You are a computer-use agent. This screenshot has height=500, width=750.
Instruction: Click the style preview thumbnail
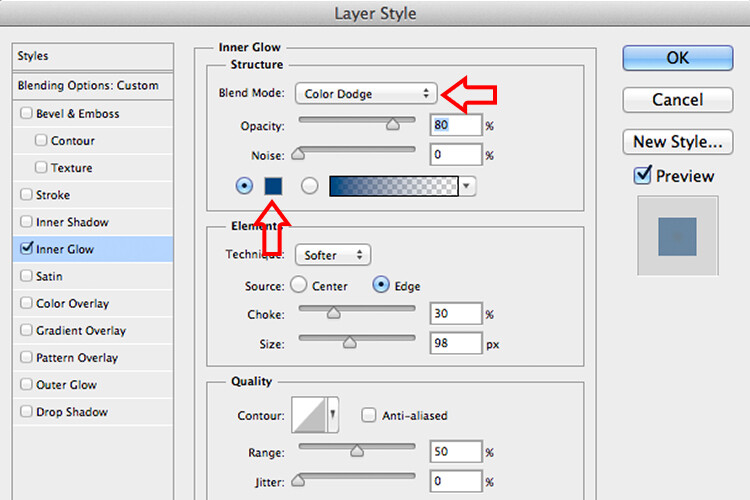677,235
